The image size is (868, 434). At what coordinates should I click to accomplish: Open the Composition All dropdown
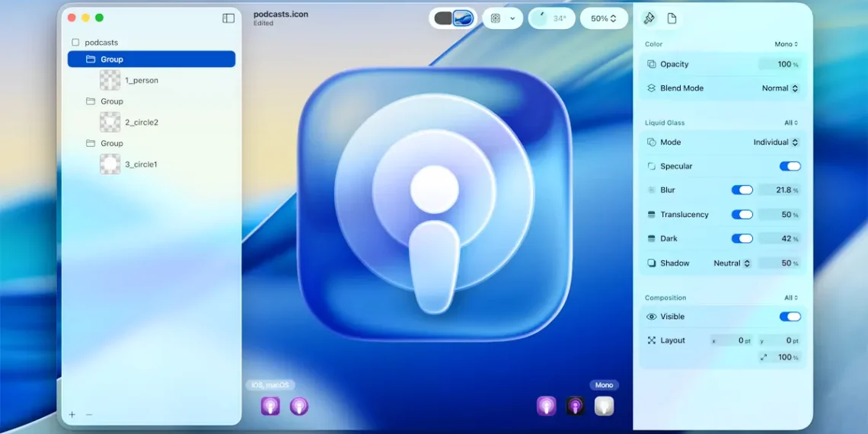click(x=791, y=298)
